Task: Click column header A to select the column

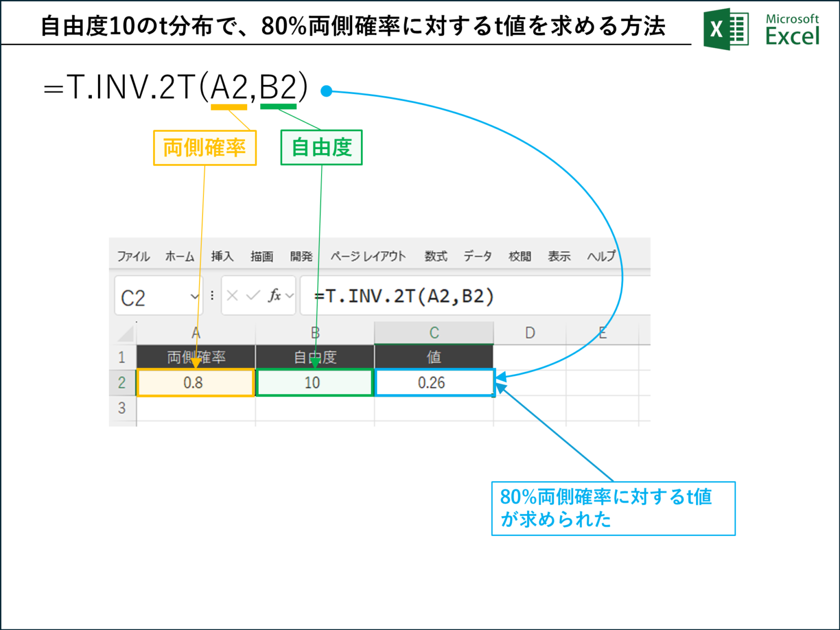Action: tap(195, 331)
